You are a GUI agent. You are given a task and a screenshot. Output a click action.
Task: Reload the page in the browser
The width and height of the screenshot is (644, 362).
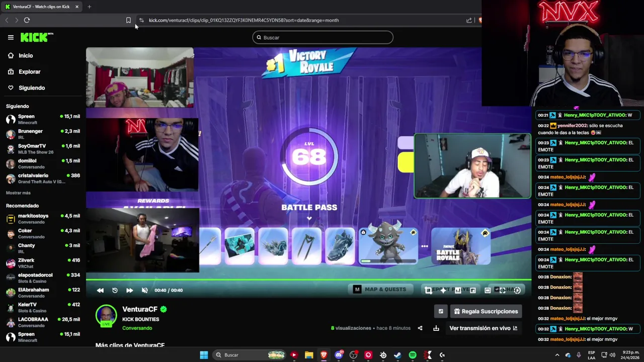click(x=27, y=20)
